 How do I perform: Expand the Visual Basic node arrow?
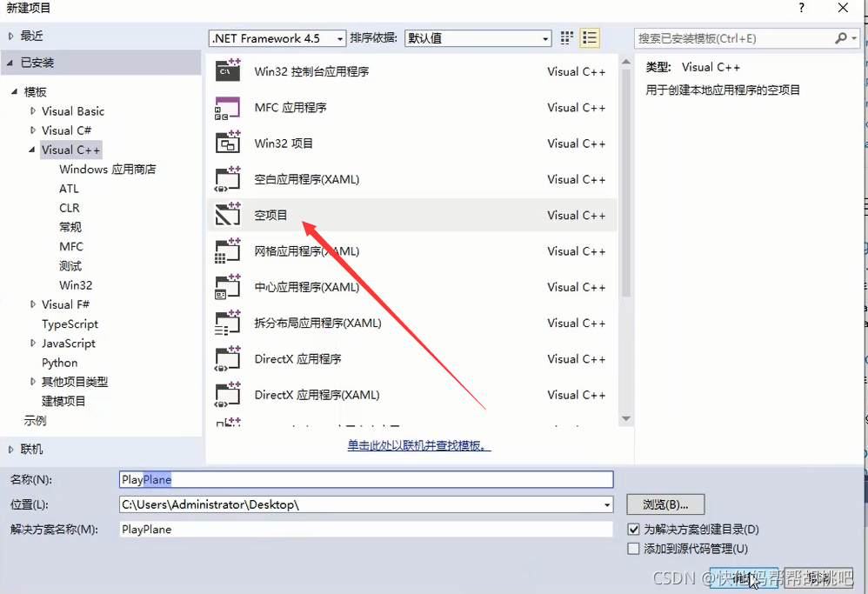33,110
